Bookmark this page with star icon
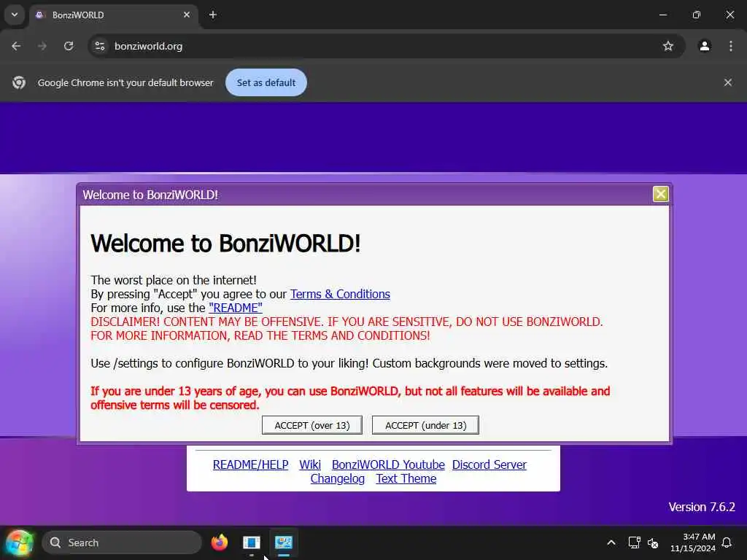Image resolution: width=747 pixels, height=560 pixels. pos(668,46)
